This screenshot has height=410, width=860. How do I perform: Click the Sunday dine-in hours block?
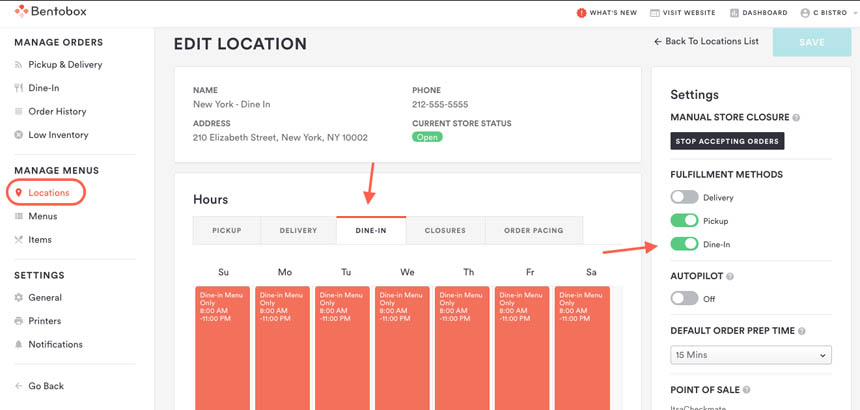point(223,348)
